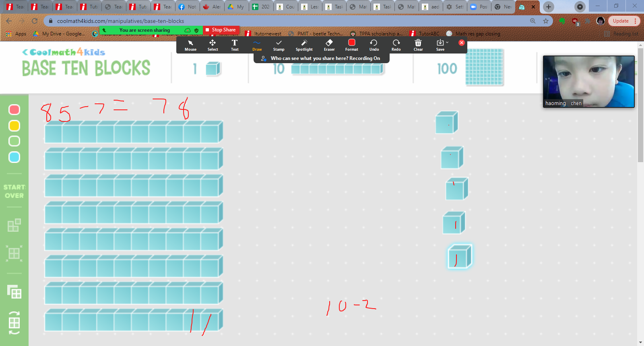Go back via the Coolmath4Kids logo link
This screenshot has height=346, width=644.
tap(64, 52)
